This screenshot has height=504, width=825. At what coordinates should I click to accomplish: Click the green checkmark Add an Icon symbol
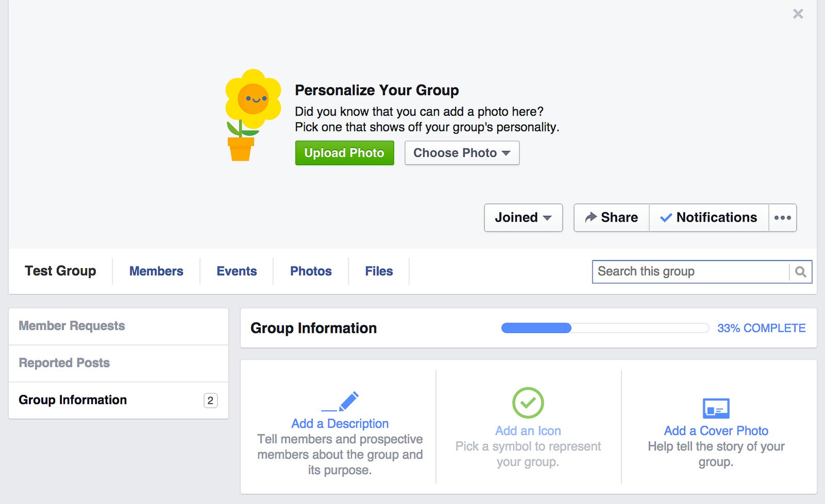point(528,403)
